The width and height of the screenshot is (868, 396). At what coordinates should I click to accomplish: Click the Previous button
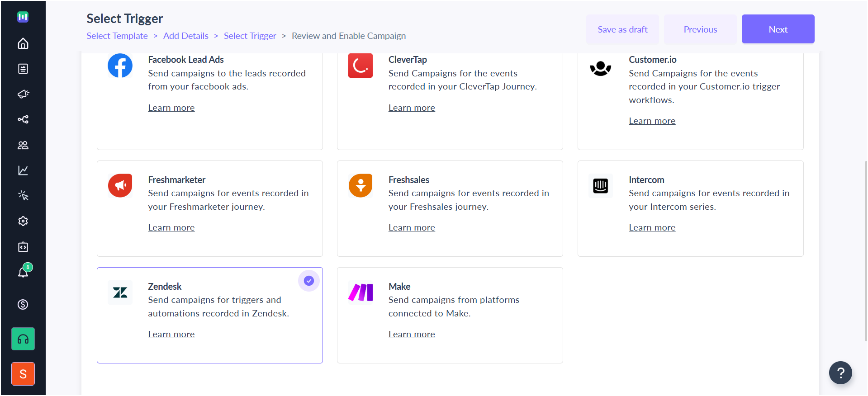pyautogui.click(x=700, y=29)
